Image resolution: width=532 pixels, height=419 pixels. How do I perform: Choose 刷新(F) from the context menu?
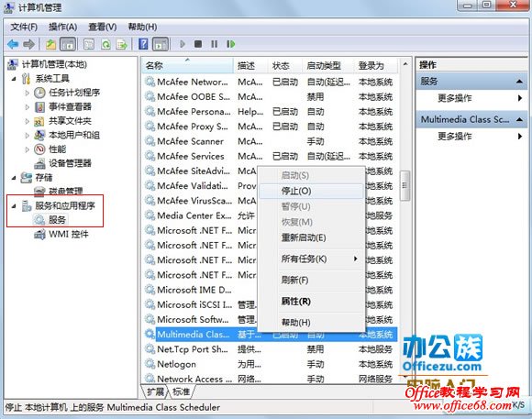(x=311, y=281)
